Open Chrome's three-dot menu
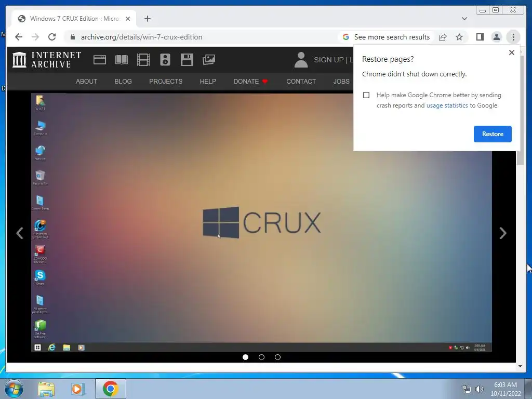532x399 pixels. [x=513, y=37]
